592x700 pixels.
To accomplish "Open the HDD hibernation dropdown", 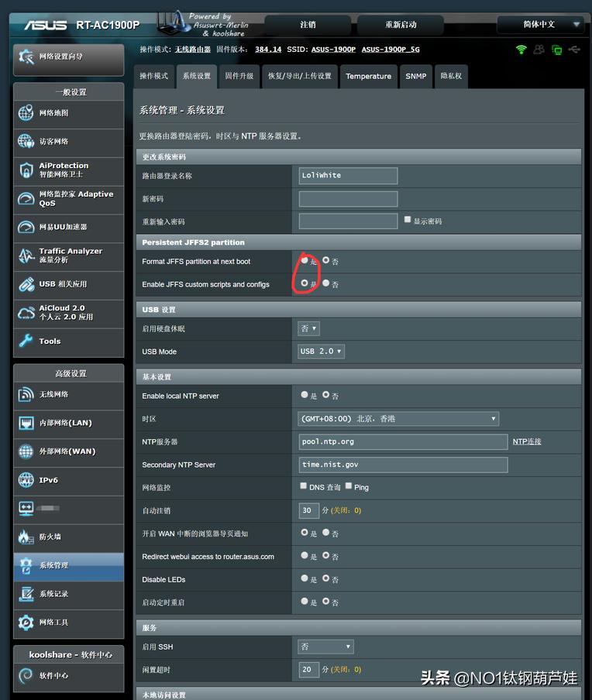I will pyautogui.click(x=308, y=328).
